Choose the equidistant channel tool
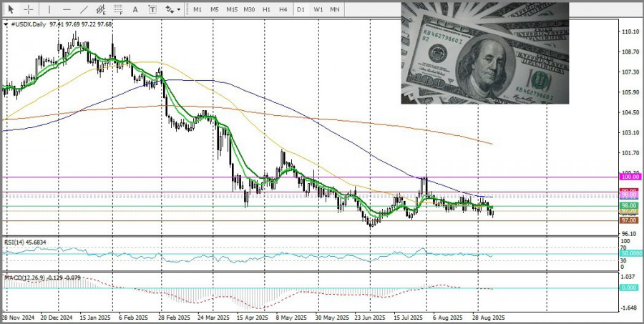This screenshot has height=324, width=644. 101,10
